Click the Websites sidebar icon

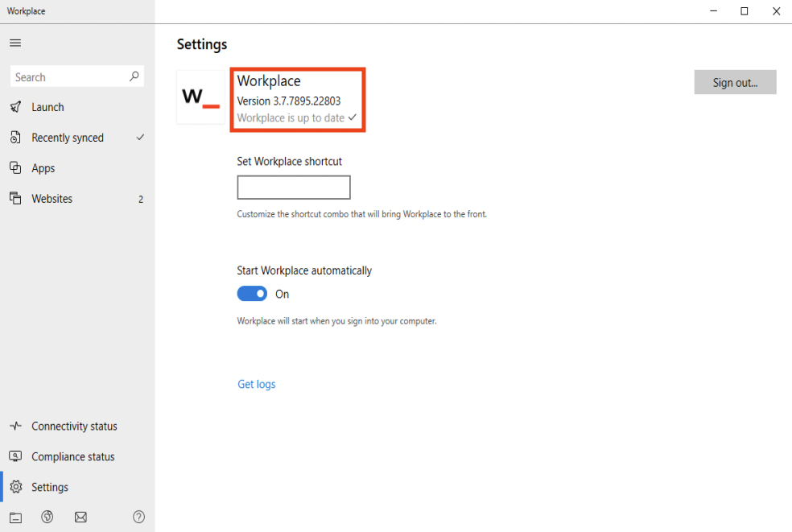14,198
